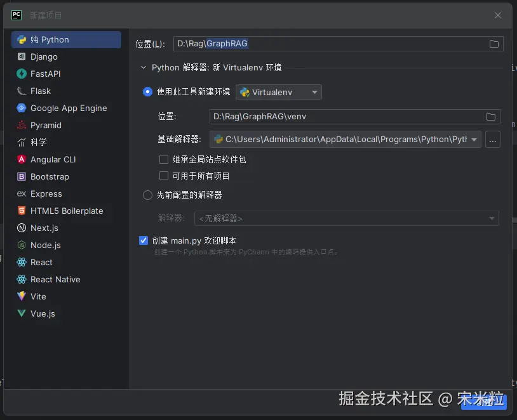
Task: Select the React atom icon
Action: tap(22, 262)
